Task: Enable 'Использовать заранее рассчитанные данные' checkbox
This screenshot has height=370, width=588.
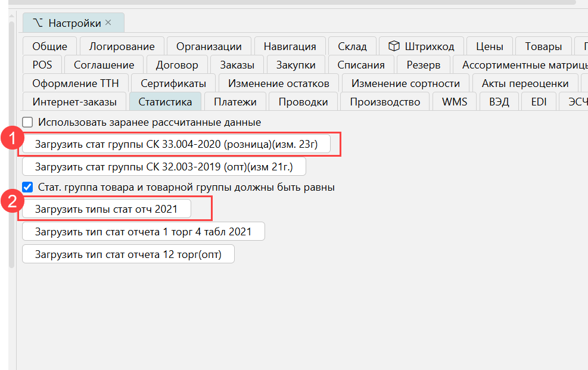Action: 27,122
